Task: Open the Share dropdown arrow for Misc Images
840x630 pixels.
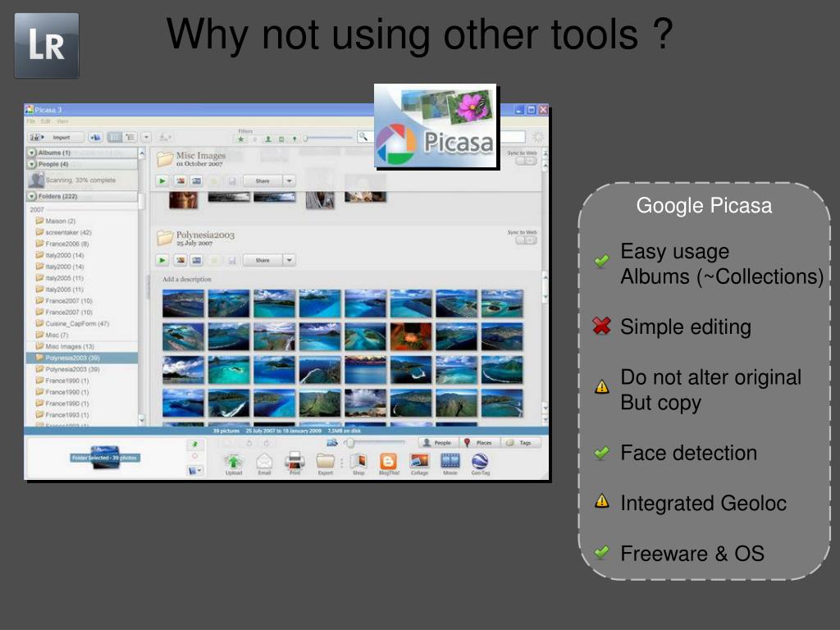Action: [290, 181]
